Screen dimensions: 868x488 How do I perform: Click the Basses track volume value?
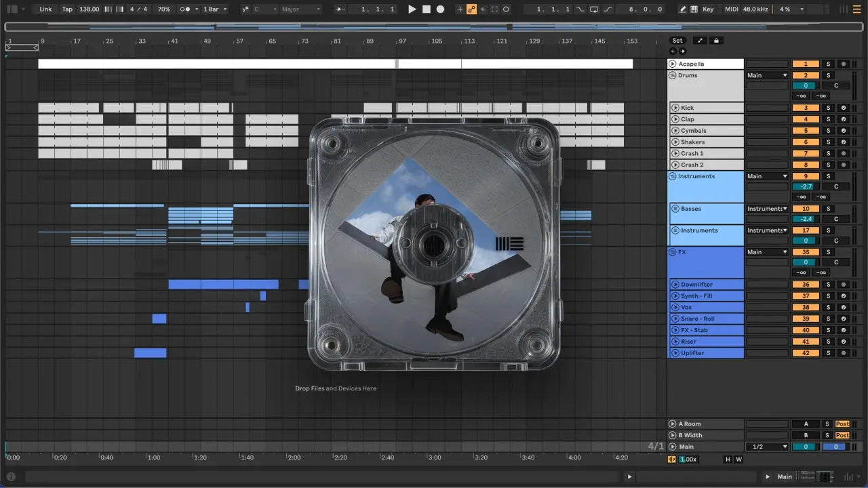click(806, 219)
